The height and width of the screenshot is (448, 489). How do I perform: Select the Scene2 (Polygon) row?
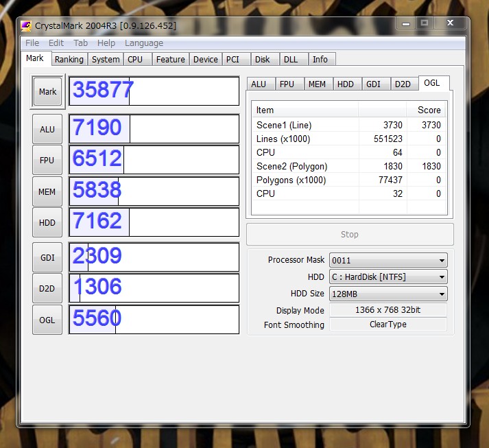coord(349,166)
